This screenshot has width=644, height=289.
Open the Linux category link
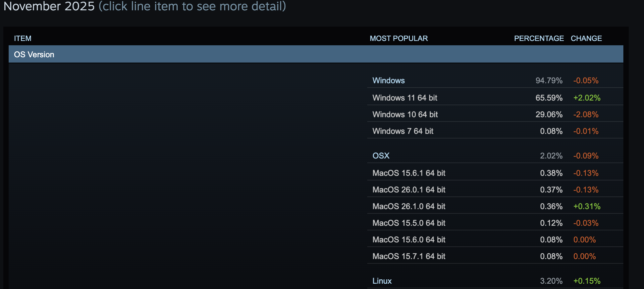coord(382,281)
